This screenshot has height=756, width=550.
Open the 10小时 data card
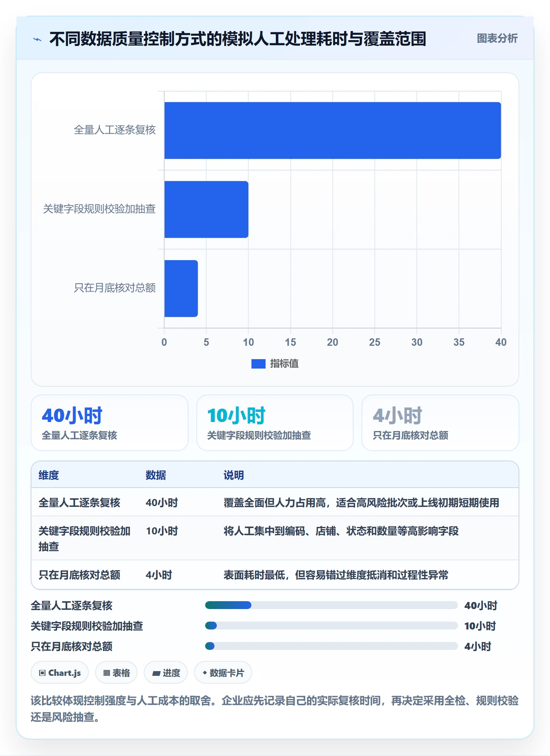(x=275, y=423)
